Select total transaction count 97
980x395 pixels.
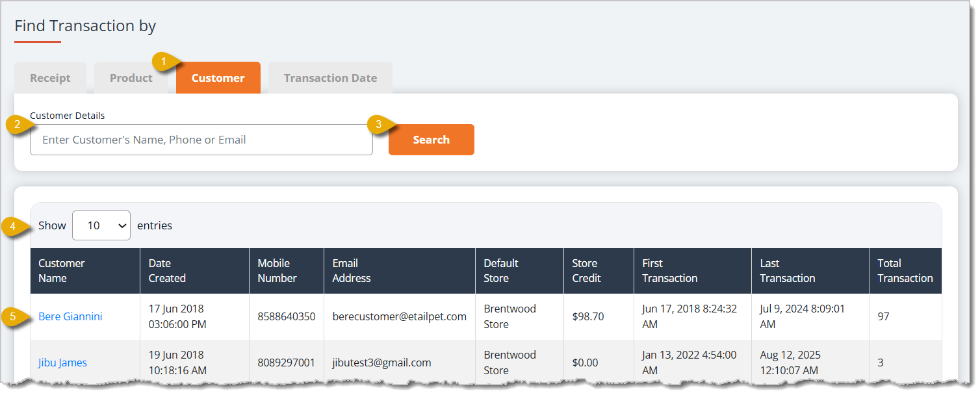click(x=883, y=317)
